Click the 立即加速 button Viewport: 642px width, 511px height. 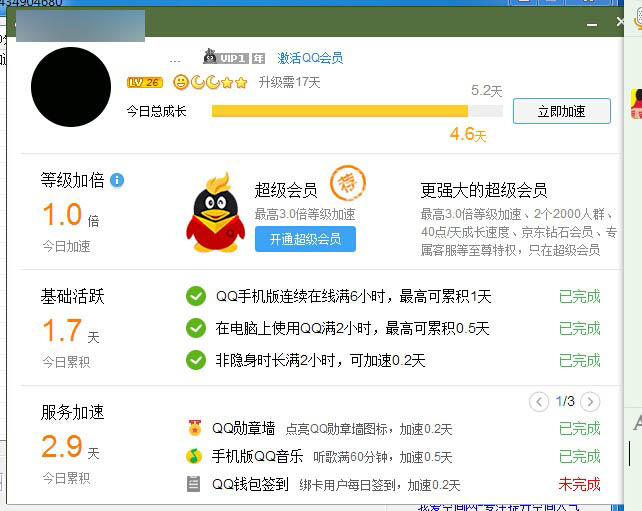[x=562, y=111]
